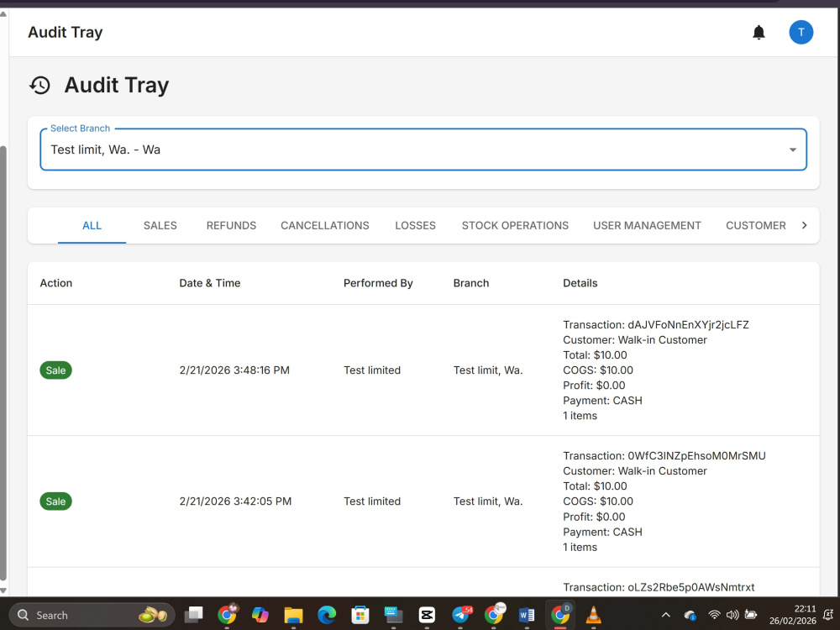Open Microsoft Word from the taskbar
The width and height of the screenshot is (840, 630).
point(527,615)
